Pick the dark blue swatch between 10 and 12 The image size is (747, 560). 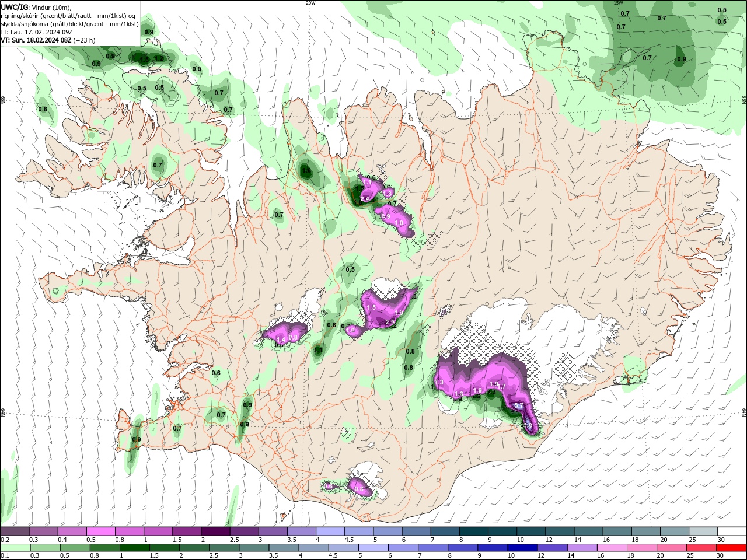(522, 548)
